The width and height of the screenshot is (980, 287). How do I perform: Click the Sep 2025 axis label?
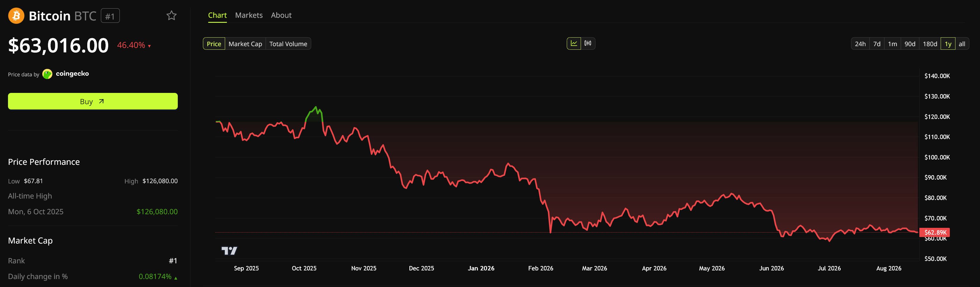[x=246, y=268]
